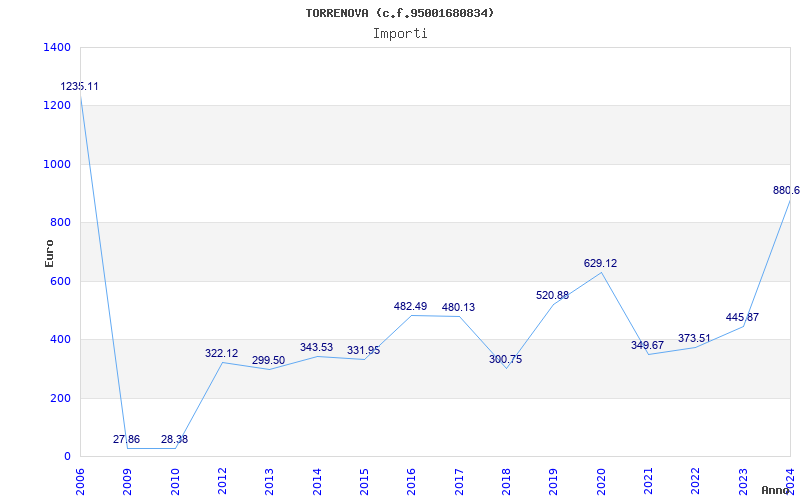Click the 1000 y-axis tick label
Viewport: 800px width, 500px height.
tap(57, 164)
